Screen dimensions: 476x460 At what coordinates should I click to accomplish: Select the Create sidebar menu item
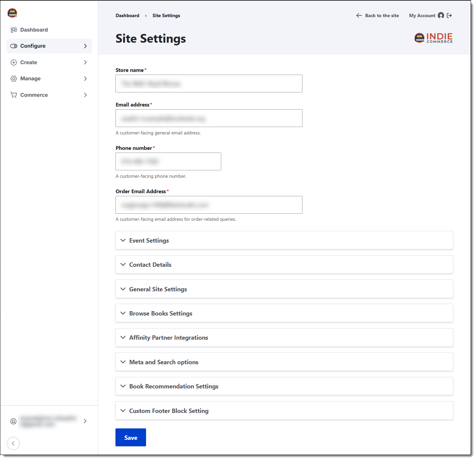pos(49,62)
